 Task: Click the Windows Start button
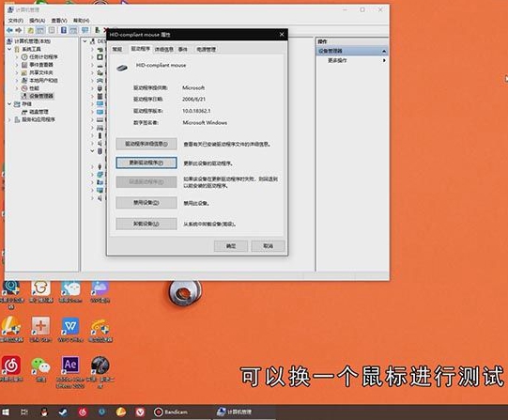pyautogui.click(x=6, y=412)
